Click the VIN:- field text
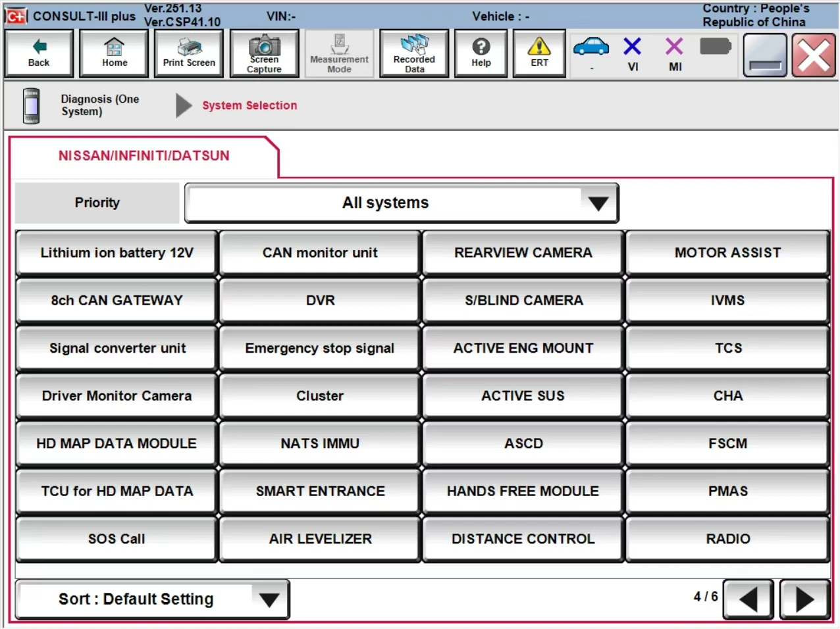840x629 pixels. pos(281,16)
